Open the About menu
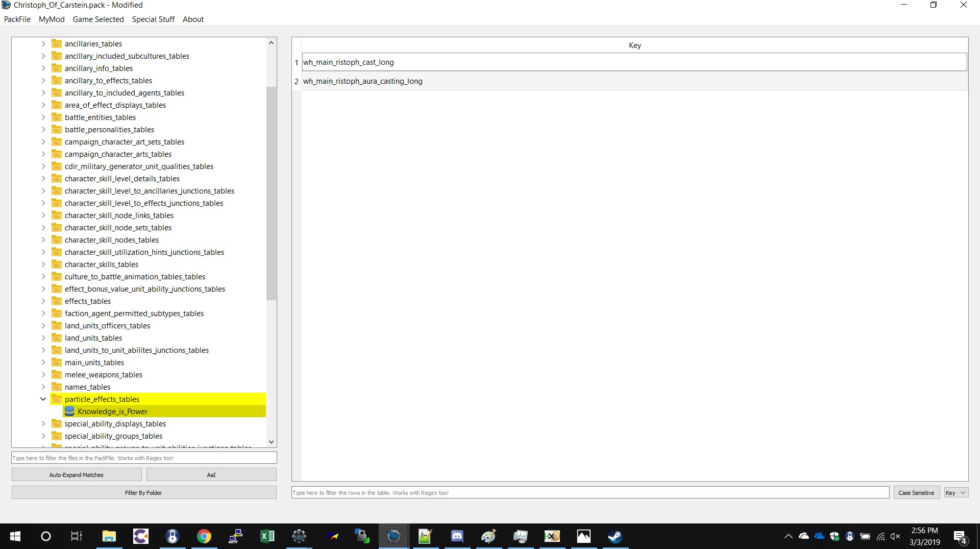 (x=193, y=19)
